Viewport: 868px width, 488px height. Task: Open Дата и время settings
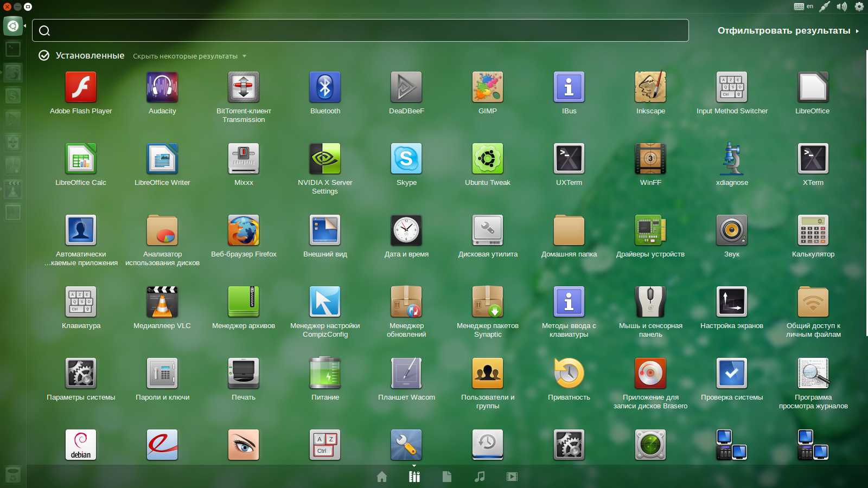click(406, 230)
